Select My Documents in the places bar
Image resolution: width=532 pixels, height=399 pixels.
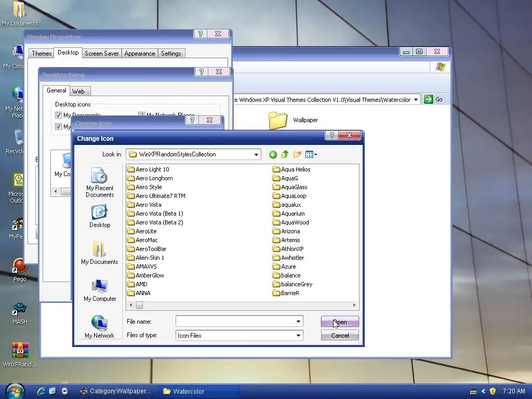pos(100,253)
